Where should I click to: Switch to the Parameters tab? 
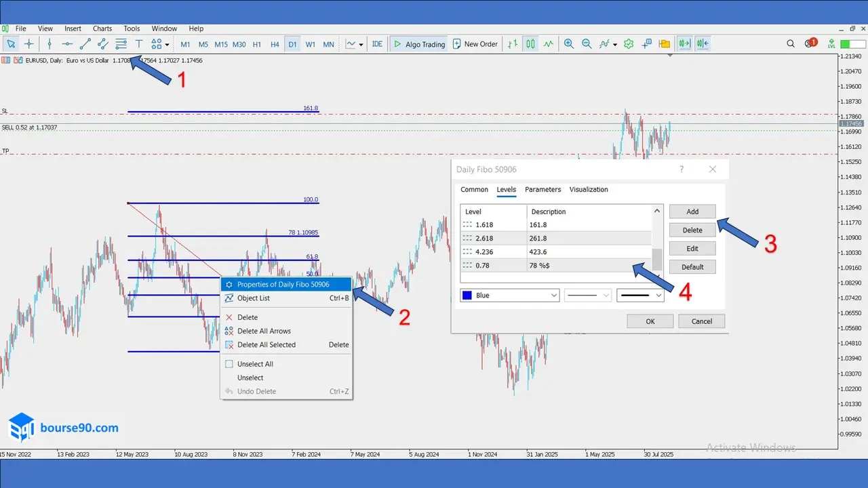click(542, 190)
